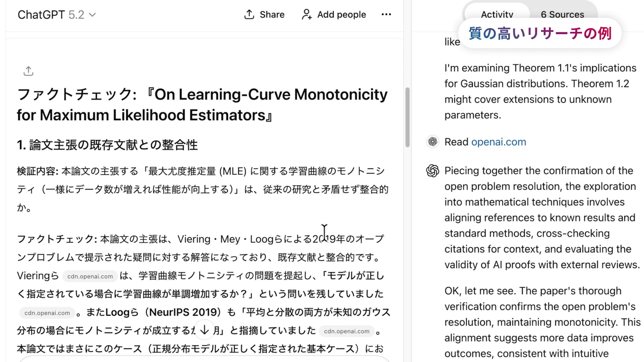Screen dimensions: 644x362
Task: Click the Add people label
Action: pos(341,14)
